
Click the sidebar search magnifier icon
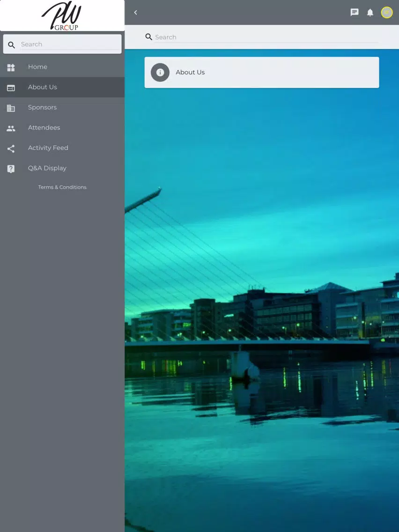pos(12,45)
